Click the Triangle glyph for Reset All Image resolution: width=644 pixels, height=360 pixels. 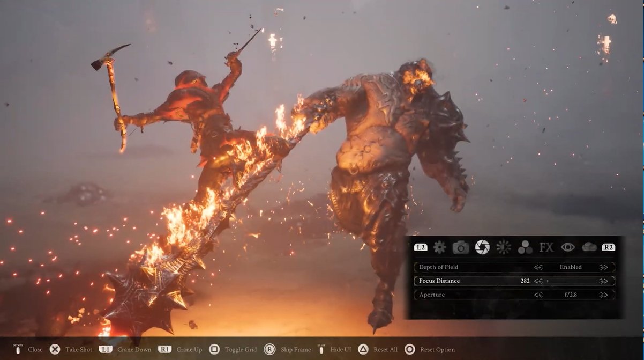coord(363,349)
